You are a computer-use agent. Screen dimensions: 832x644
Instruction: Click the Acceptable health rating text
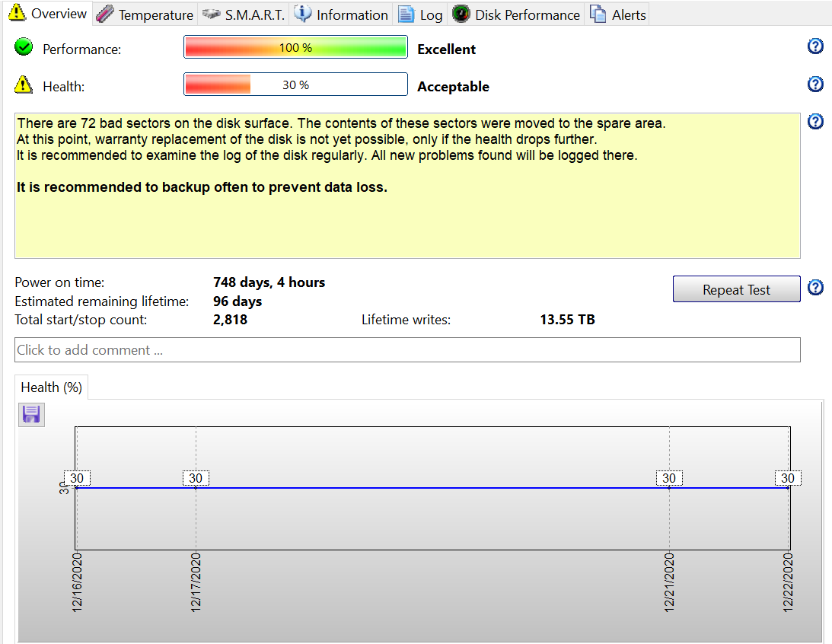pos(453,87)
